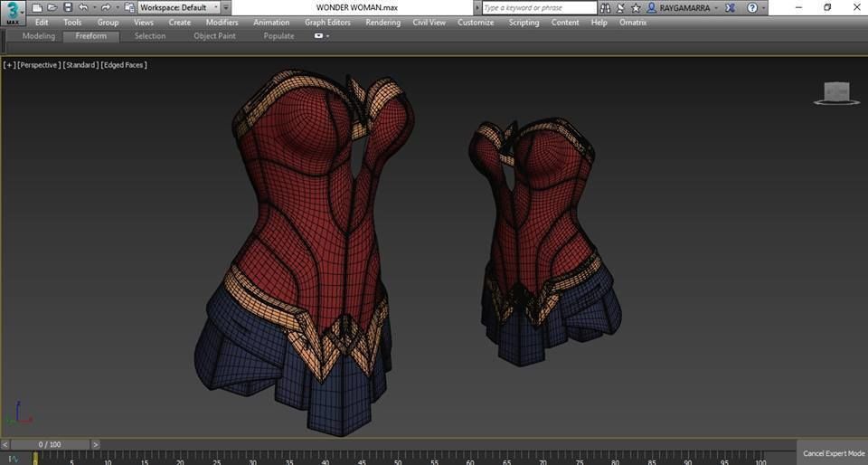Screen dimensions: 868x465
Task: Click the [Perspective] viewport label
Action: pyautogui.click(x=39, y=65)
